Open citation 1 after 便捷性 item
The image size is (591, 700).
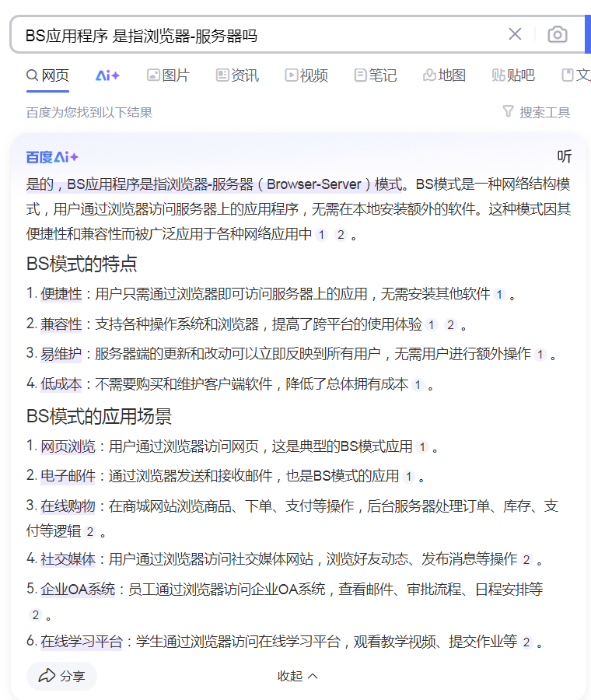click(x=499, y=295)
